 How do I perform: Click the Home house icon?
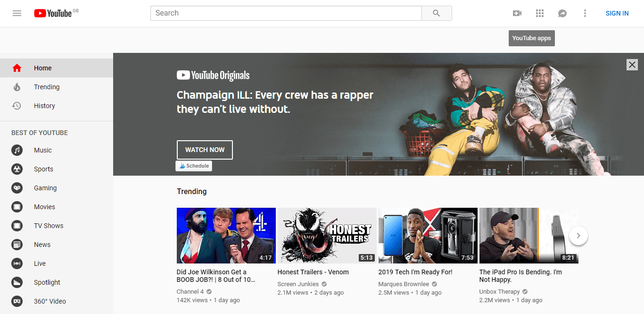click(17, 68)
